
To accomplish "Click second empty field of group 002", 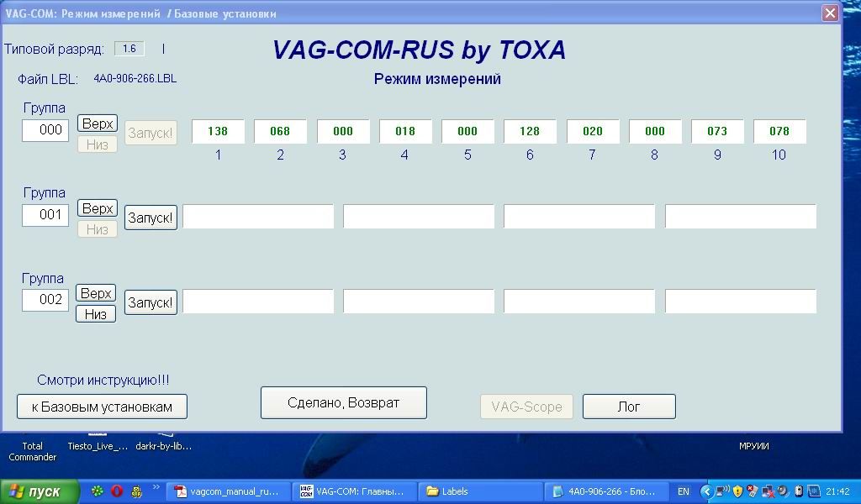I will coord(419,302).
